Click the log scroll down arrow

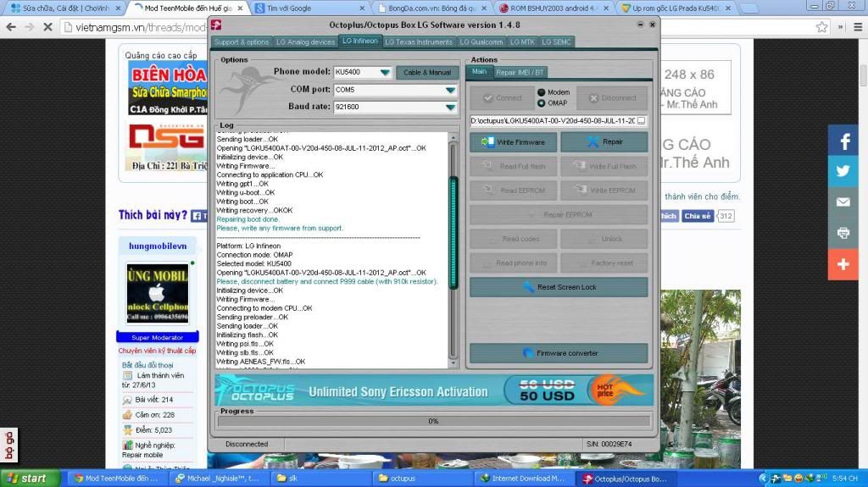pyautogui.click(x=453, y=363)
